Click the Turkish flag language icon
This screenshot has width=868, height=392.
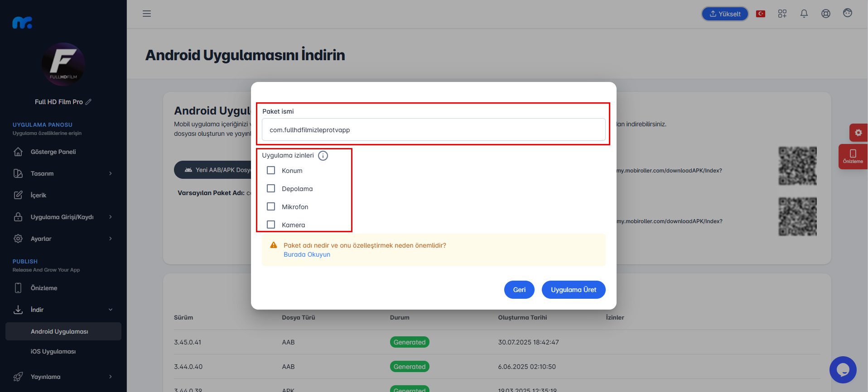click(x=761, y=14)
